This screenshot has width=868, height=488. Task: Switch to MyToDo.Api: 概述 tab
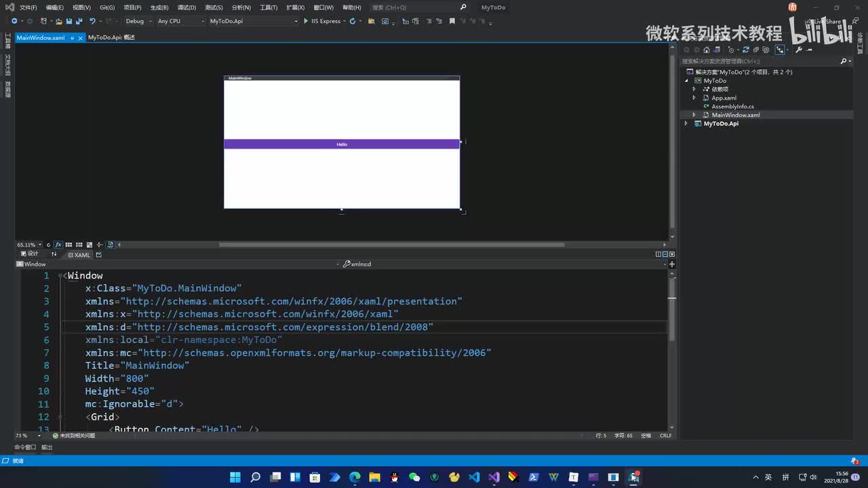click(x=111, y=37)
